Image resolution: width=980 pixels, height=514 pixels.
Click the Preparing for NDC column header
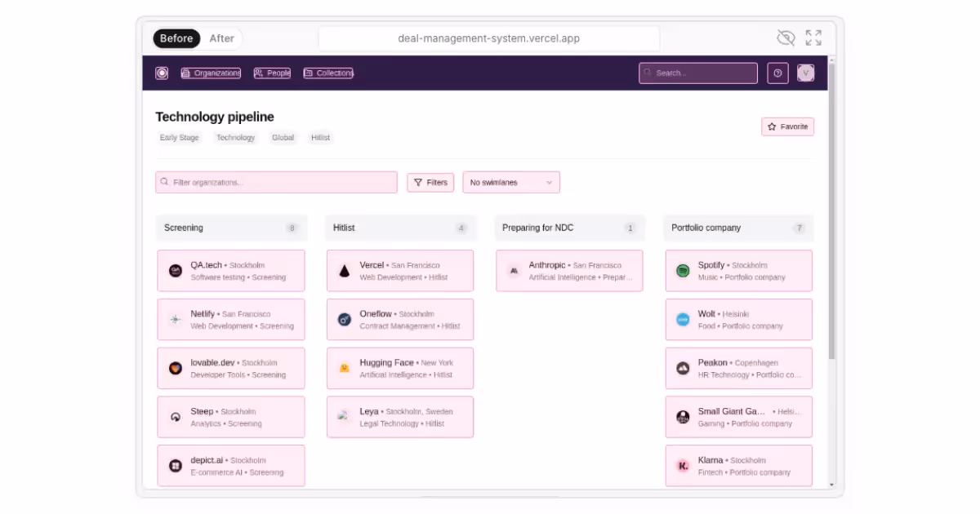tap(570, 228)
